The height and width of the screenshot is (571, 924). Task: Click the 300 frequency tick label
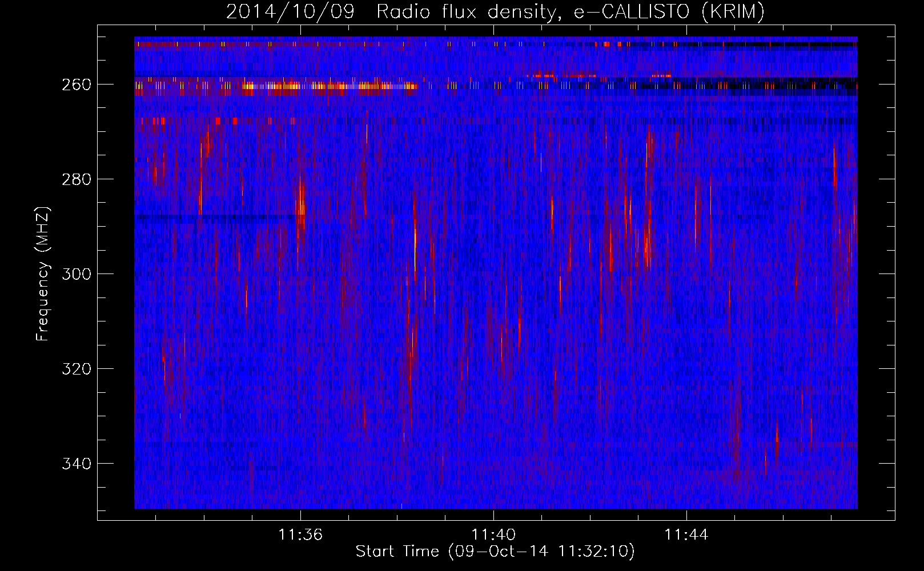click(77, 274)
